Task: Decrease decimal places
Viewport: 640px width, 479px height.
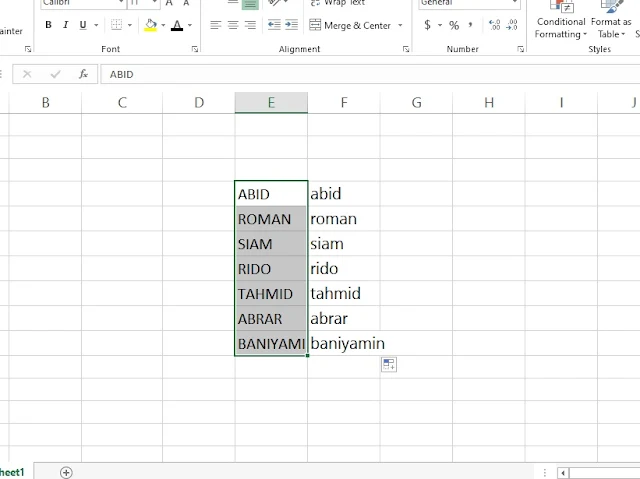Action: [x=511, y=25]
